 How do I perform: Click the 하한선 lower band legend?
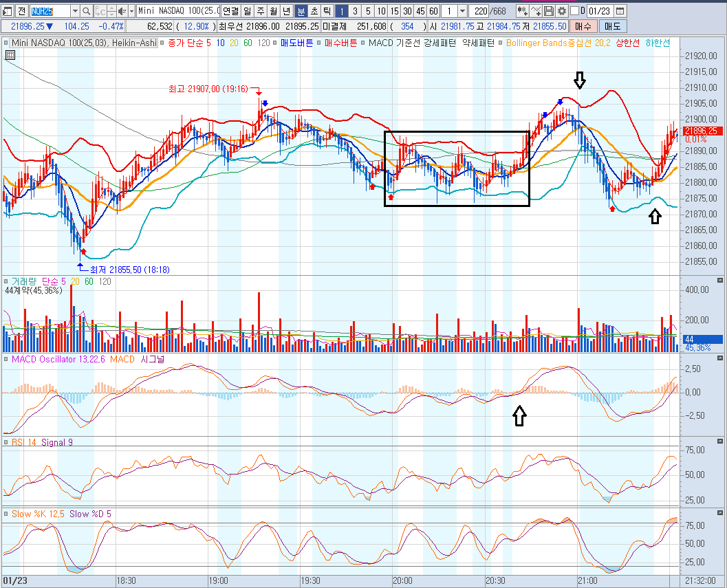tap(658, 43)
